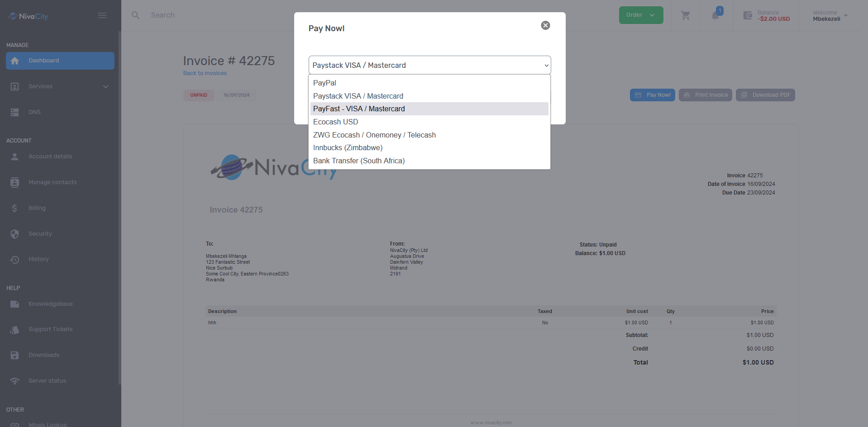Click the -$2.00 USD balance amount
Screen dimensions: 868x427
pos(774,19)
